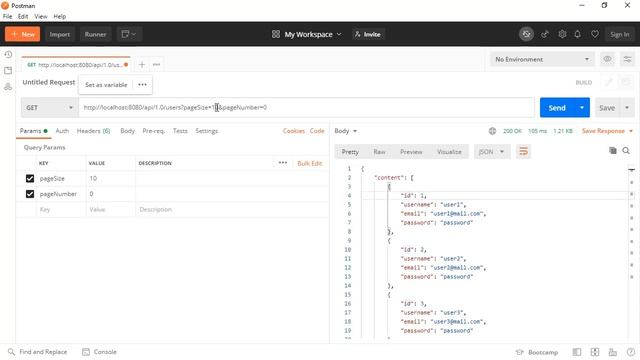Screen dimensions: 640x360
Task: Open the Settings gear icon in the header
Action: coord(562,34)
